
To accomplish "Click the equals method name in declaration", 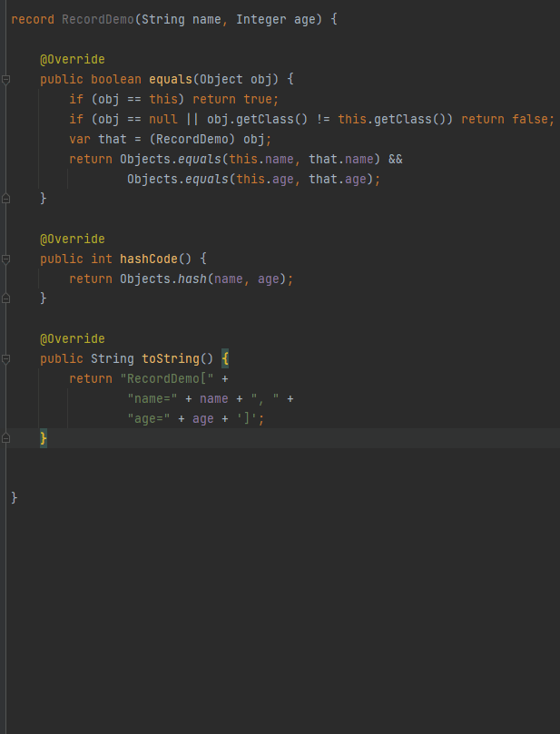I will click(x=171, y=80).
